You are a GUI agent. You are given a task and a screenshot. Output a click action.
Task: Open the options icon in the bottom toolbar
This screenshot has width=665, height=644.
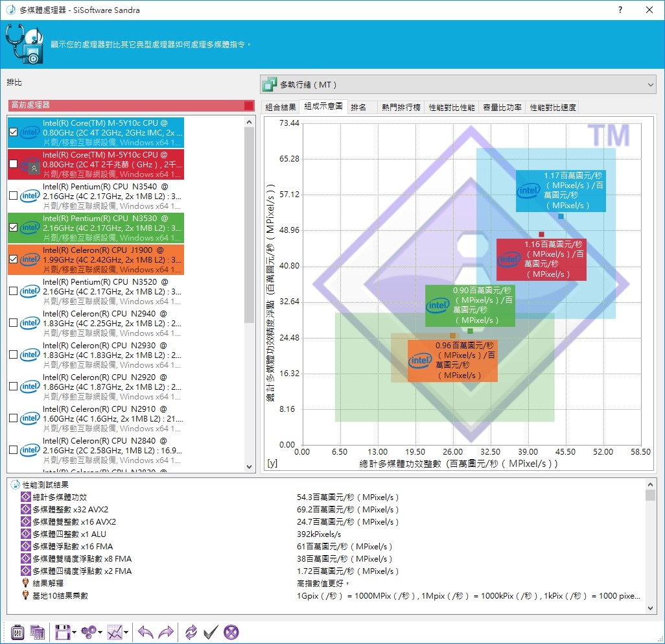(17, 632)
